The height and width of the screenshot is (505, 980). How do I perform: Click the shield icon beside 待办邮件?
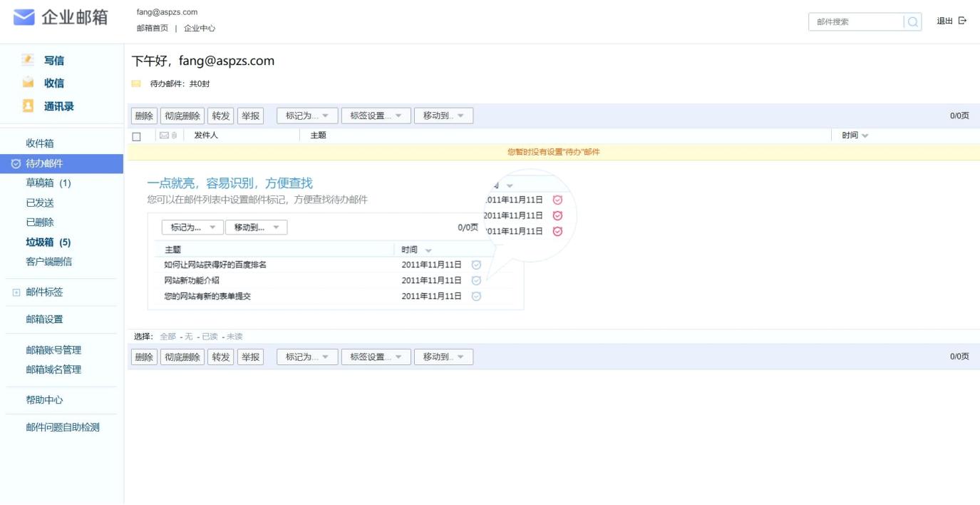point(16,163)
